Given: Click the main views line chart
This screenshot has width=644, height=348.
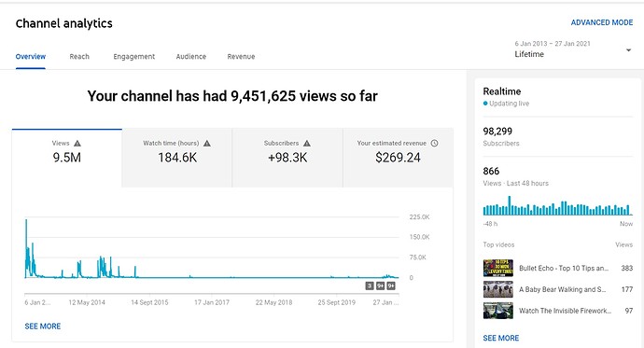Looking at the screenshot, I should pos(212,248).
